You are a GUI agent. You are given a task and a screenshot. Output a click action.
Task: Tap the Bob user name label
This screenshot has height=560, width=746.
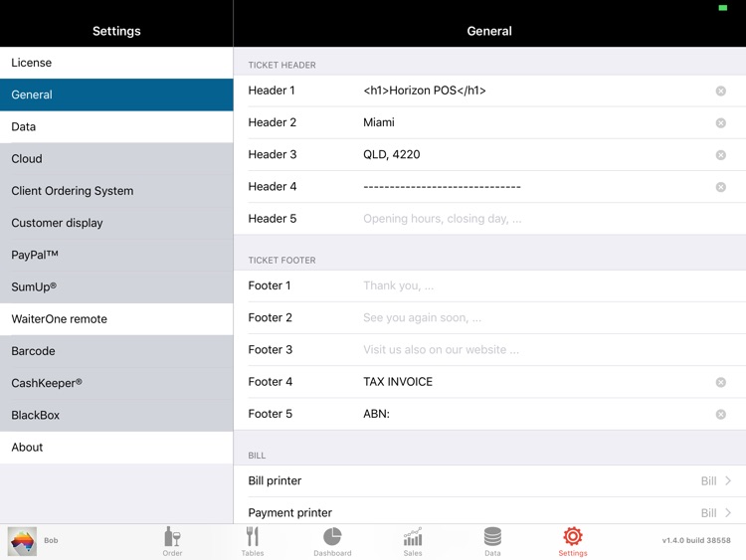pos(51,540)
